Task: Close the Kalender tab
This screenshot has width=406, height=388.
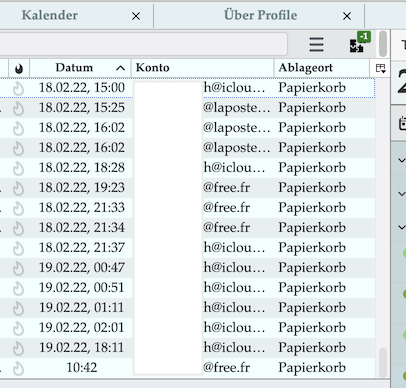Action: tap(136, 16)
